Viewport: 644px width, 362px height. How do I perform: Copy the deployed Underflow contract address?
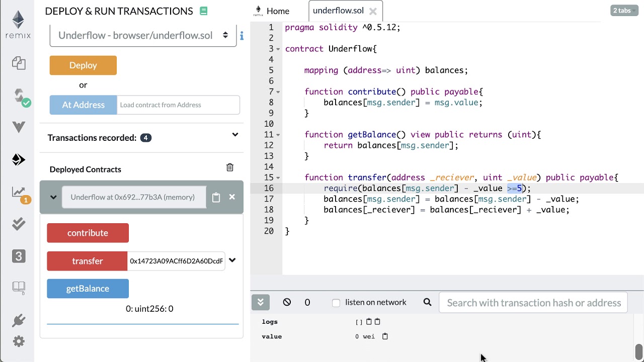click(216, 198)
